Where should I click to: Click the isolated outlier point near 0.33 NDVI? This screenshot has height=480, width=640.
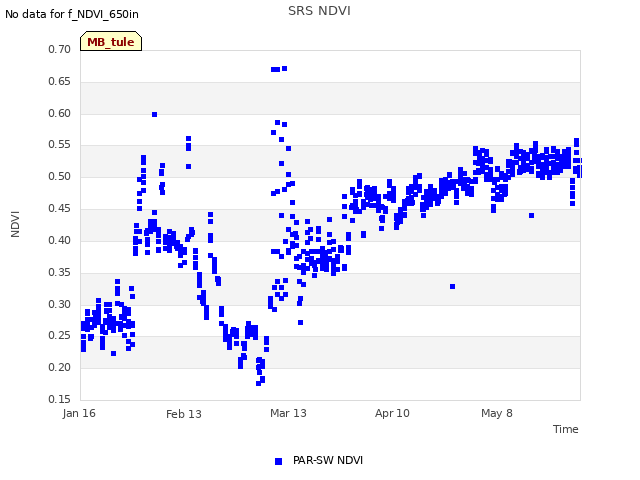coord(452,287)
